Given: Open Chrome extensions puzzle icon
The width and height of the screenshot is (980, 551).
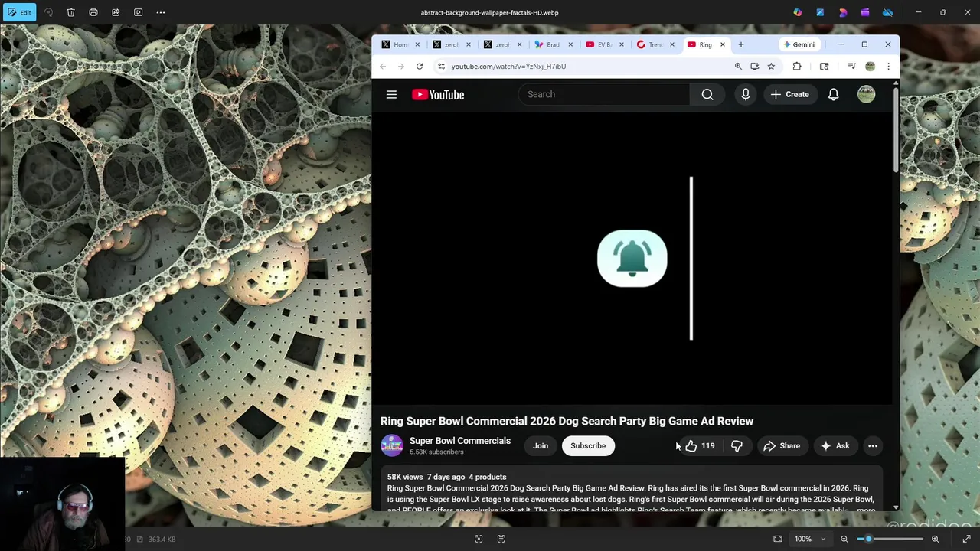Looking at the screenshot, I should [797, 67].
